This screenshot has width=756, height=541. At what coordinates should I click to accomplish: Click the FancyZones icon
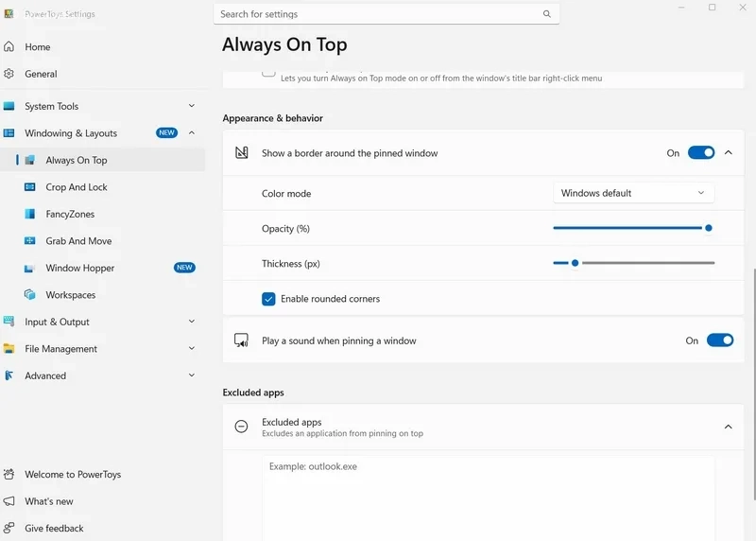point(30,214)
